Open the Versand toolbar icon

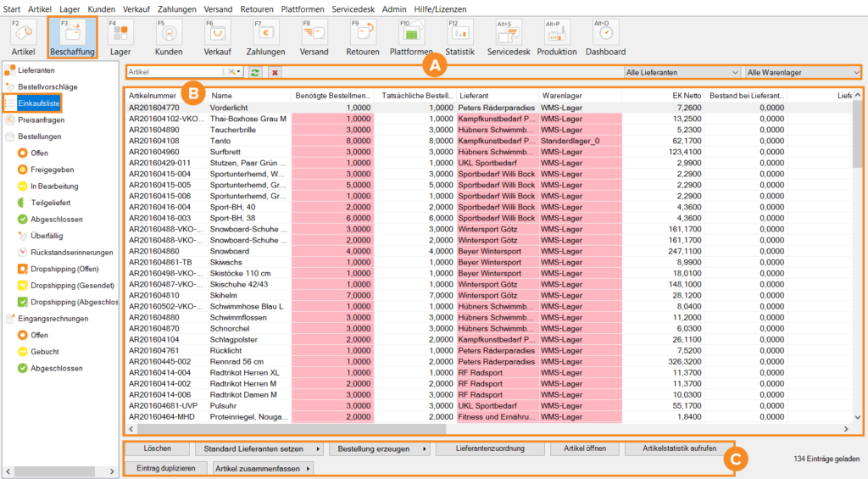[x=314, y=32]
